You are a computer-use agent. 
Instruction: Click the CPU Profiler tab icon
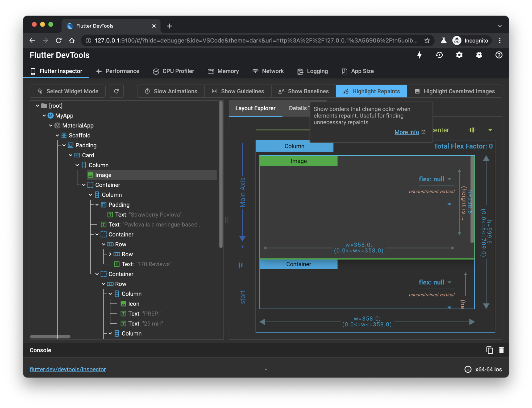(x=155, y=71)
